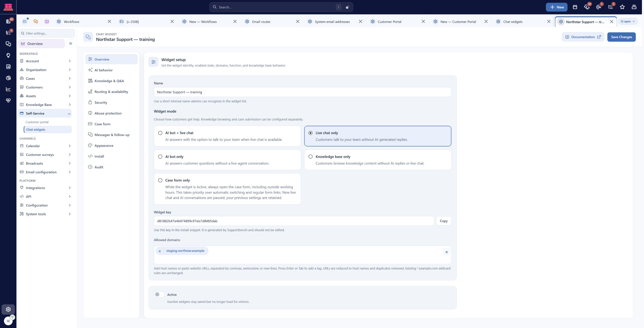Toggle the Active widget switch
The image size is (644, 328).
pos(159,294)
